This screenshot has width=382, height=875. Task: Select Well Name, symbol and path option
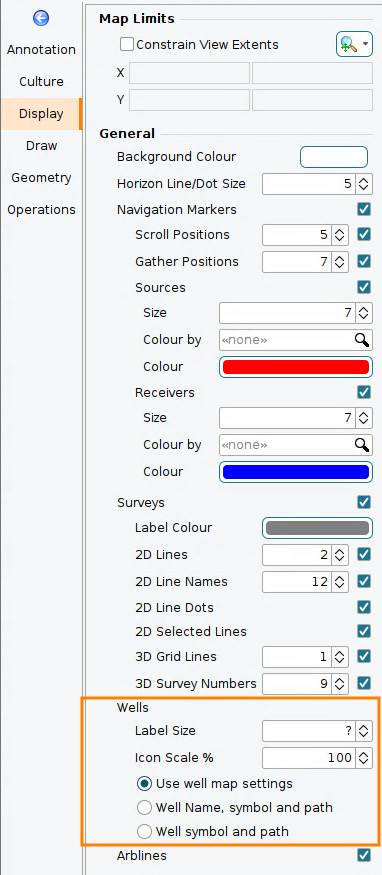(144, 807)
